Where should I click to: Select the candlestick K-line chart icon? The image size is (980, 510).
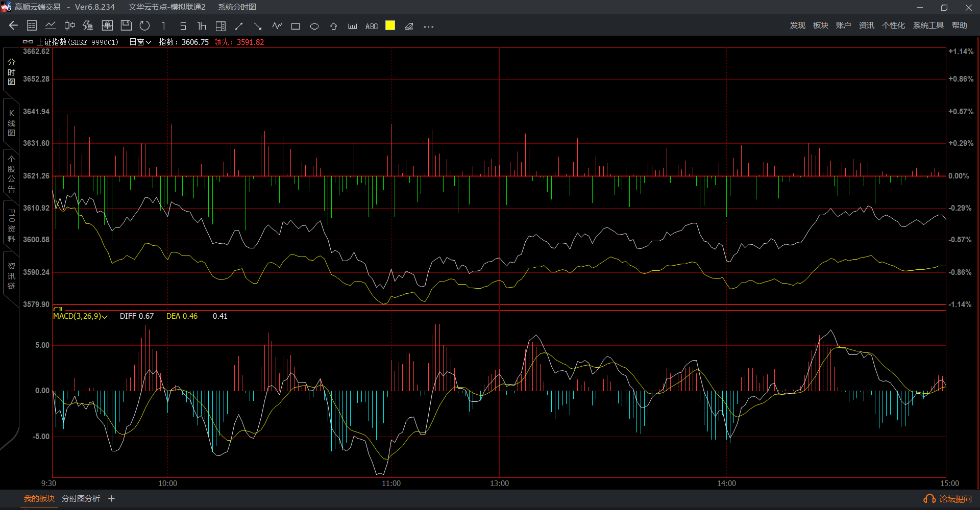pos(69,26)
